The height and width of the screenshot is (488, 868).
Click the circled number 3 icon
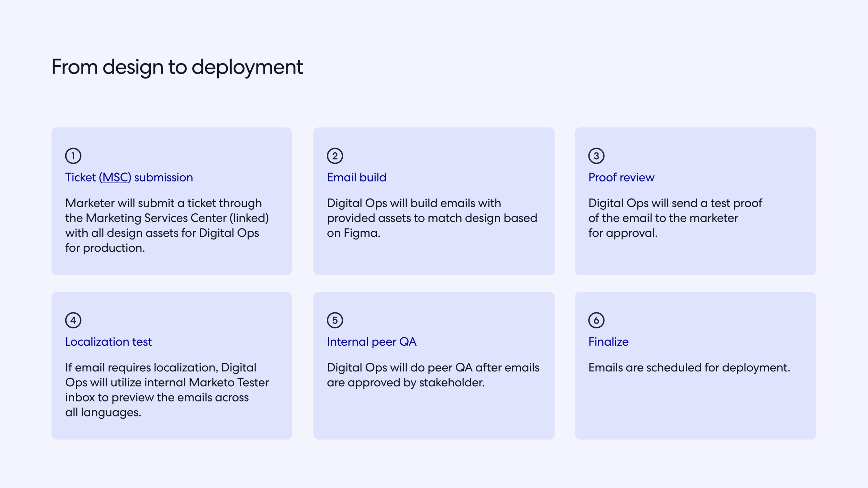[596, 156]
